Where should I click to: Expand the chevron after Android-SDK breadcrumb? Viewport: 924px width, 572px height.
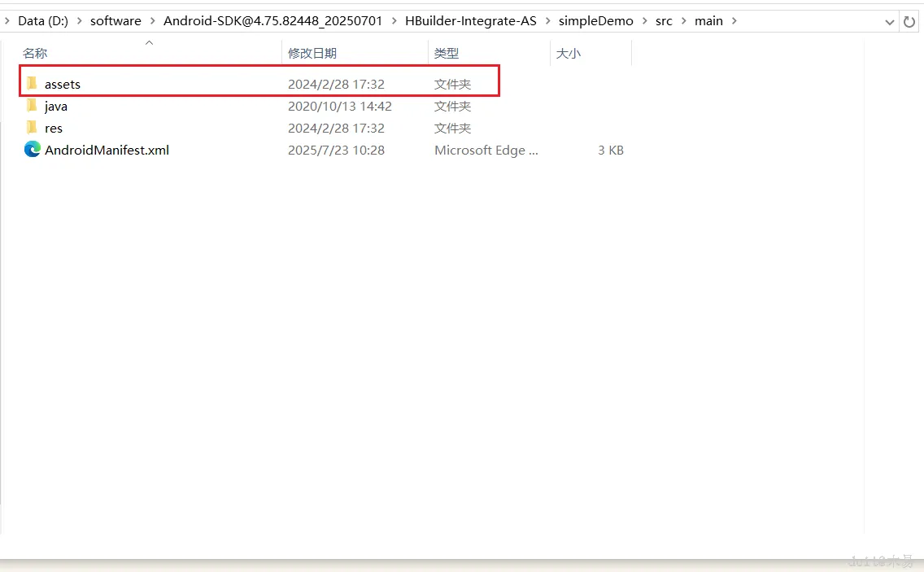tap(394, 21)
